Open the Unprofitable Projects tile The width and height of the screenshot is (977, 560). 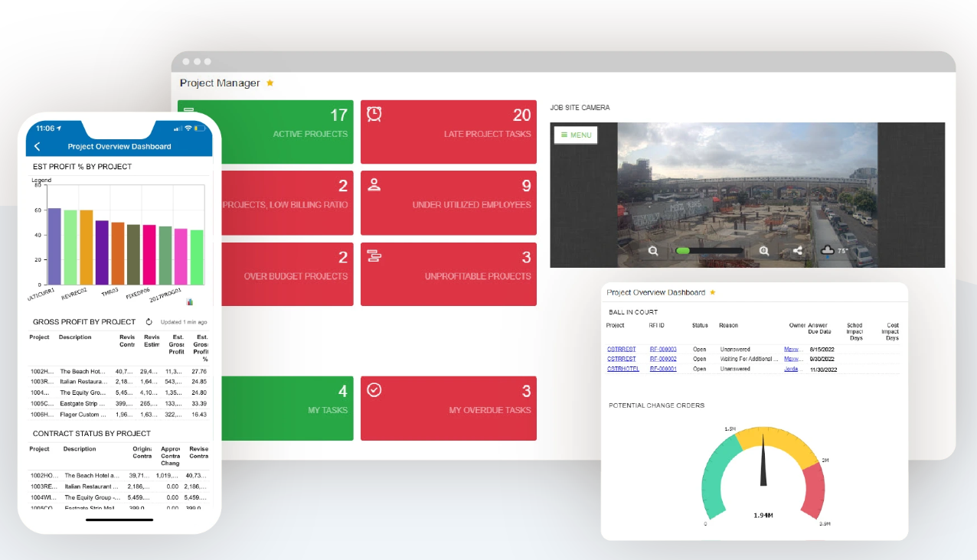[449, 274]
